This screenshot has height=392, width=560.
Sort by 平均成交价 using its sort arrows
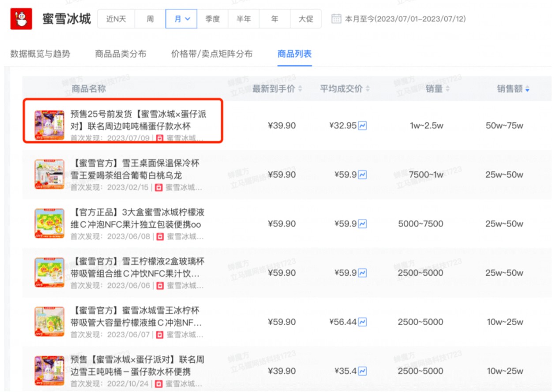367,89
